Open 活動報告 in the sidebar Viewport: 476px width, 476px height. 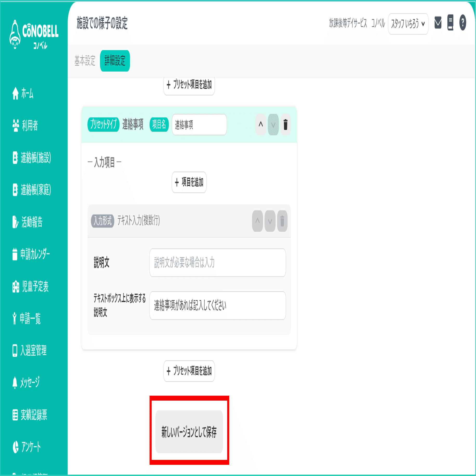[x=27, y=222]
